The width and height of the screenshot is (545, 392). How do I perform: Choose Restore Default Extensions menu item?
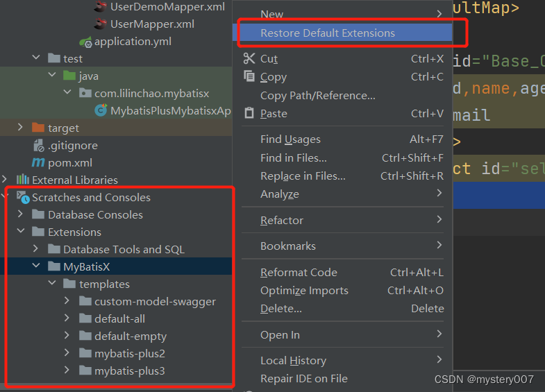[342, 33]
